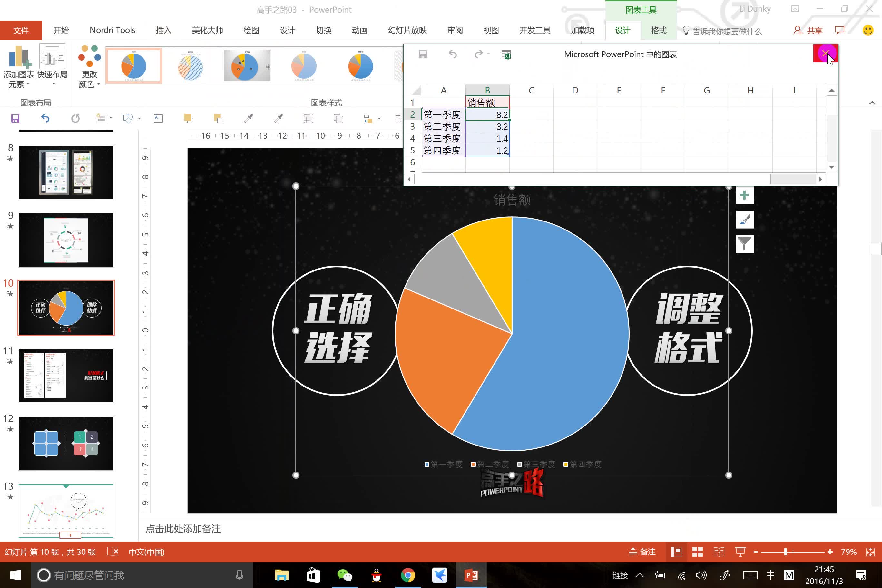Switch to Reading view
This screenshot has height=588, width=882.
coord(719,552)
